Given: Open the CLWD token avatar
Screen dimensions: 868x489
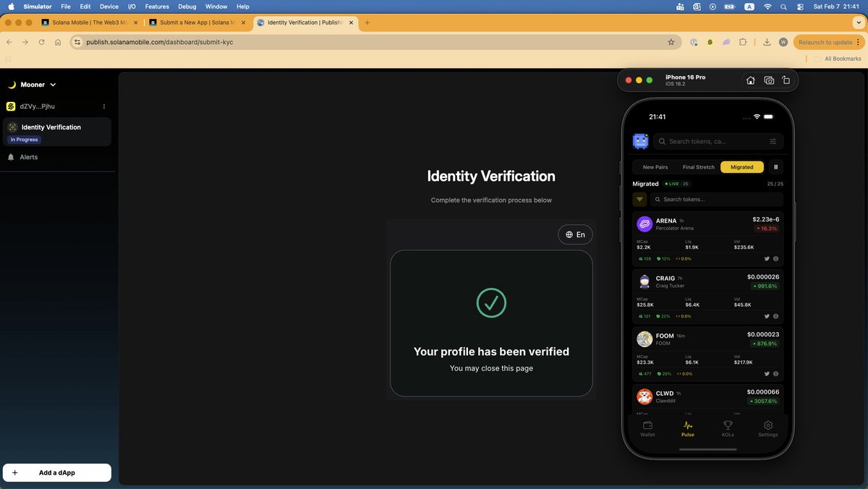Looking at the screenshot, I should (x=644, y=396).
